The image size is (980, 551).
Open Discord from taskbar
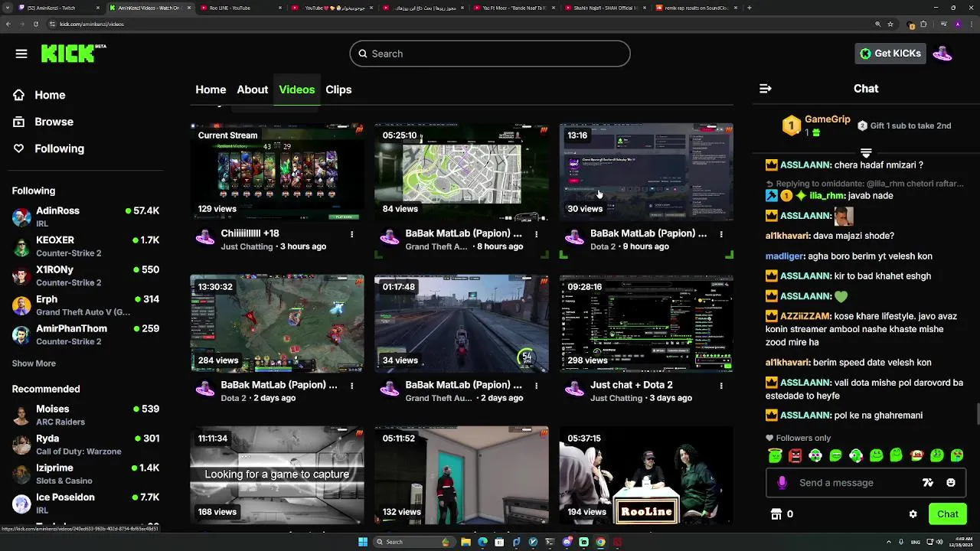tap(567, 542)
